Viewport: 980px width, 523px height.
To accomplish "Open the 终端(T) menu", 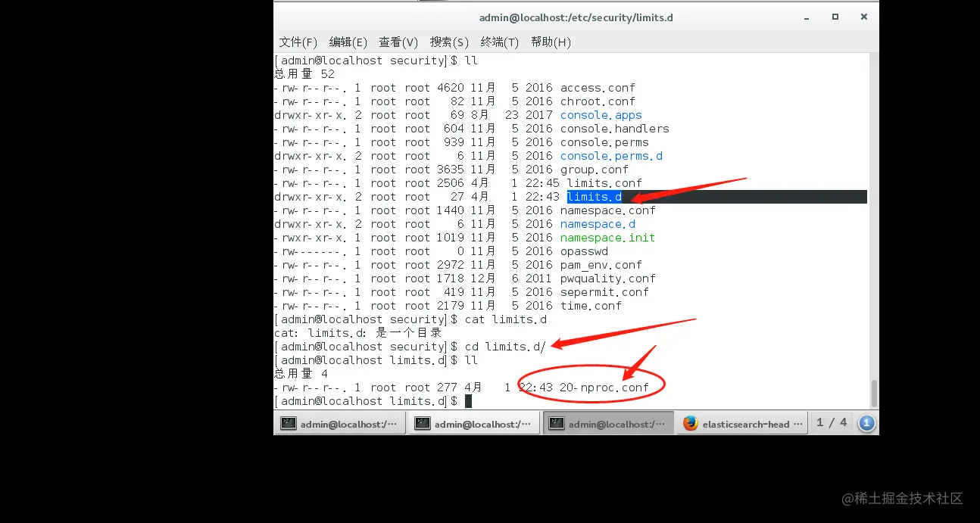I will point(500,42).
